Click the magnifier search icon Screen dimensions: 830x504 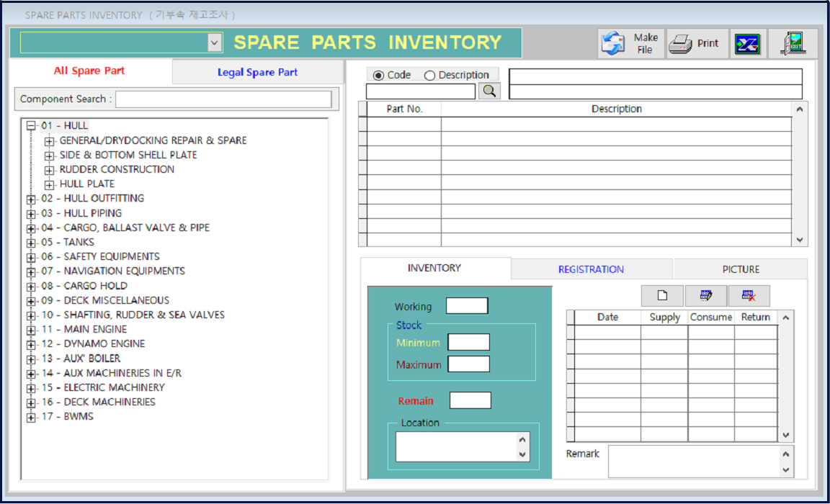point(489,91)
